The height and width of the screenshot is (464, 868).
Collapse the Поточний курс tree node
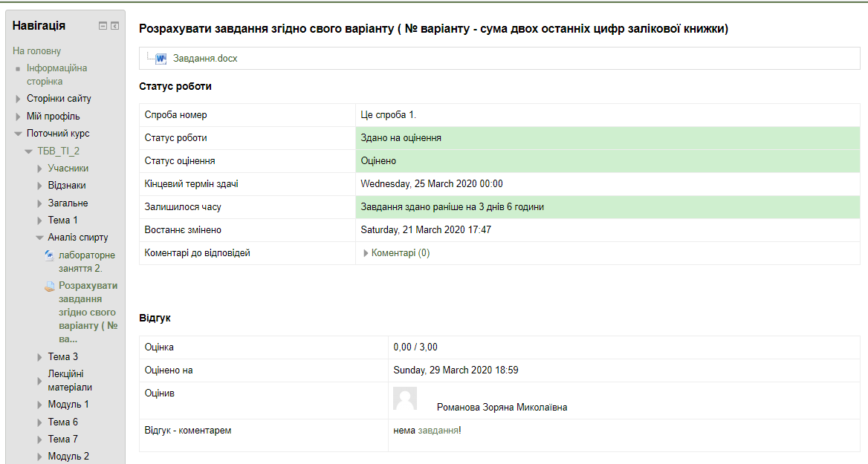pos(19,134)
